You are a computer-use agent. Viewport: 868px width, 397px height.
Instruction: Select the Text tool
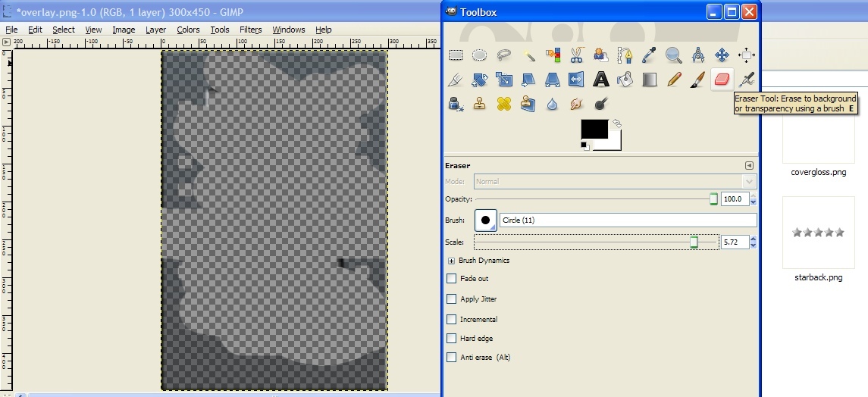pos(600,80)
